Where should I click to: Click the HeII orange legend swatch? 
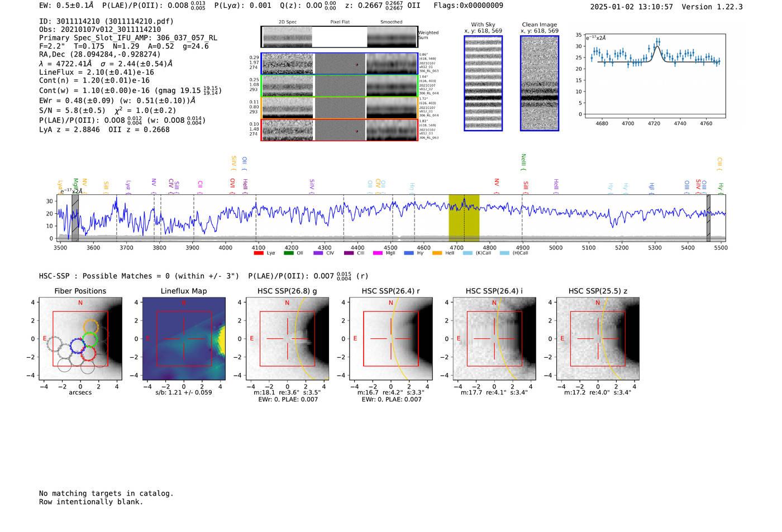point(437,253)
